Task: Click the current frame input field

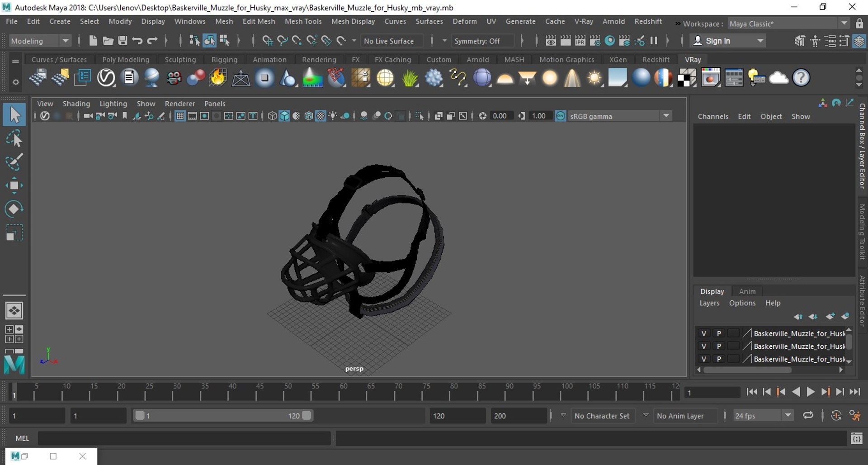Action: (x=712, y=393)
